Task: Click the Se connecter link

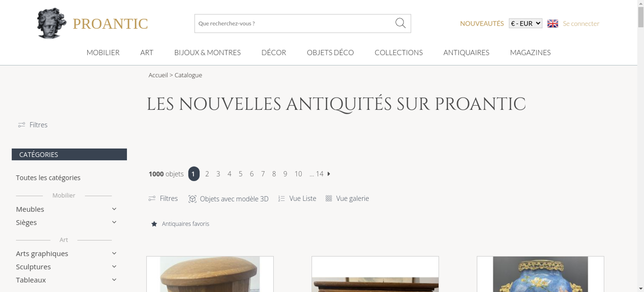Action: click(x=581, y=23)
